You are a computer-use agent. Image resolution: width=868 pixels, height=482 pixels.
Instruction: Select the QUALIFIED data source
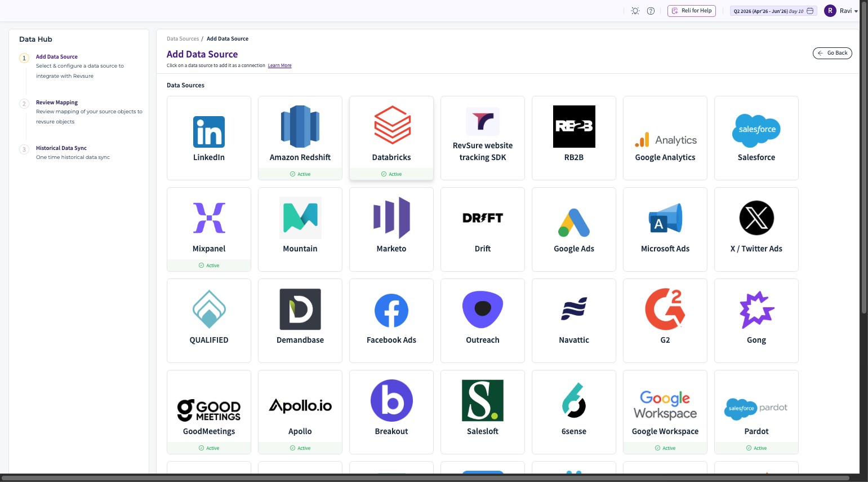coord(209,321)
